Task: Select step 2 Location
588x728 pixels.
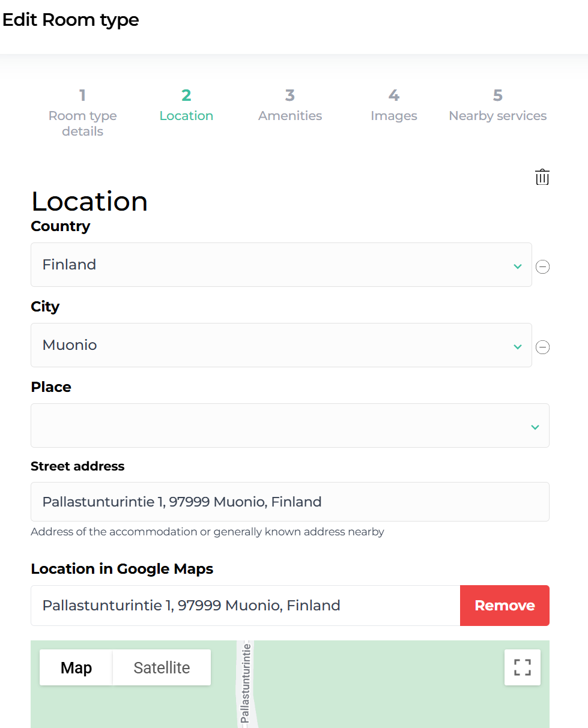Action: point(186,105)
